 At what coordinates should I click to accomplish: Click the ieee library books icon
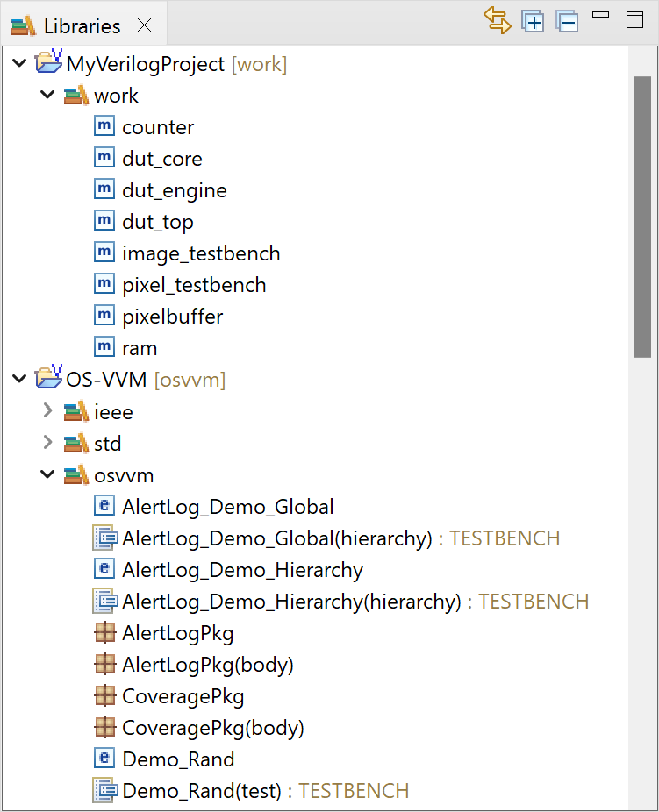tap(76, 412)
